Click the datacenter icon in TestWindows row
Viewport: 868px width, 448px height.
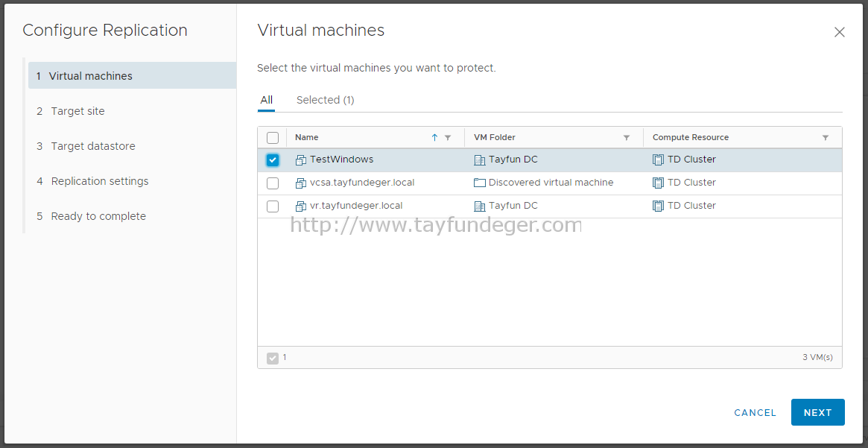(x=479, y=160)
